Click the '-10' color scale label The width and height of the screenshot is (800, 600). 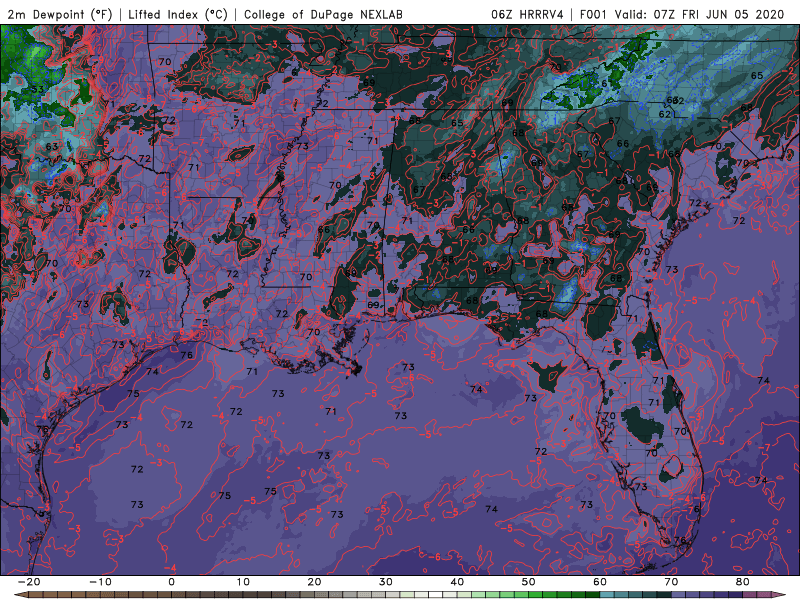[x=100, y=582]
